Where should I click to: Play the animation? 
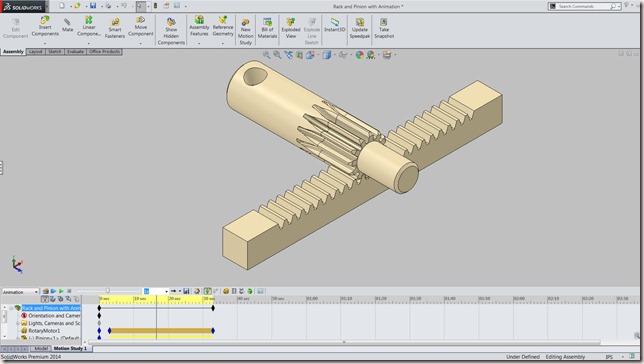61,291
